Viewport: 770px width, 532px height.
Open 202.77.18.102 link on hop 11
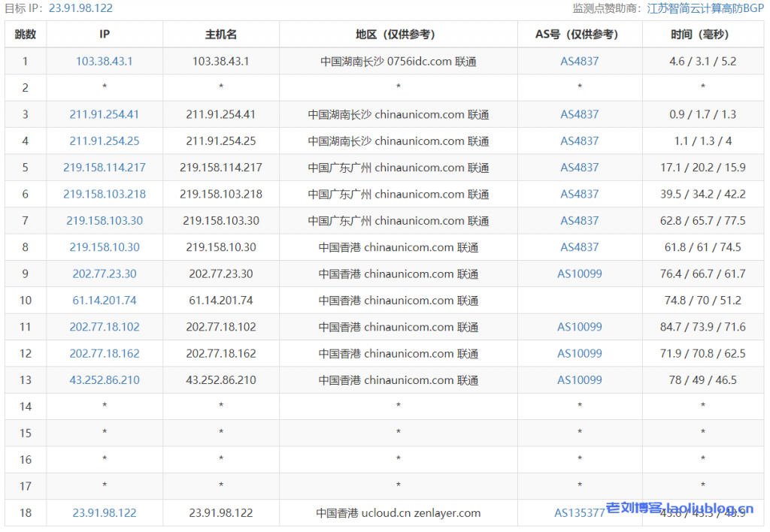click(104, 327)
